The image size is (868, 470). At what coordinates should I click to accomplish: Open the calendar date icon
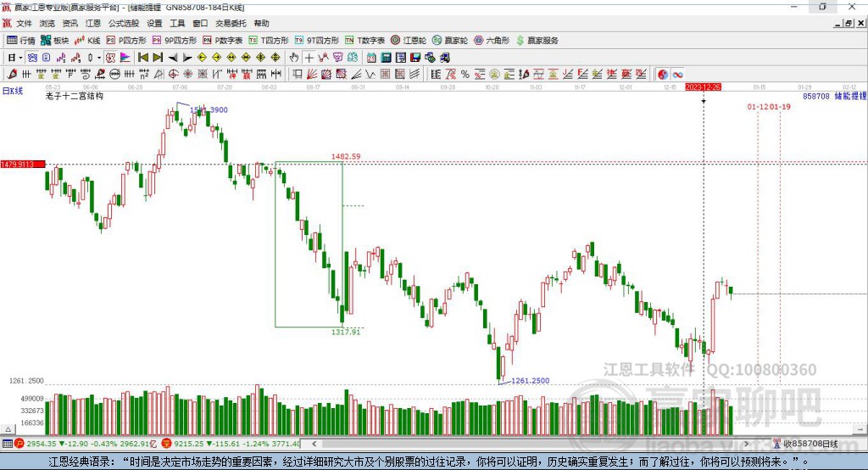[x=371, y=58]
